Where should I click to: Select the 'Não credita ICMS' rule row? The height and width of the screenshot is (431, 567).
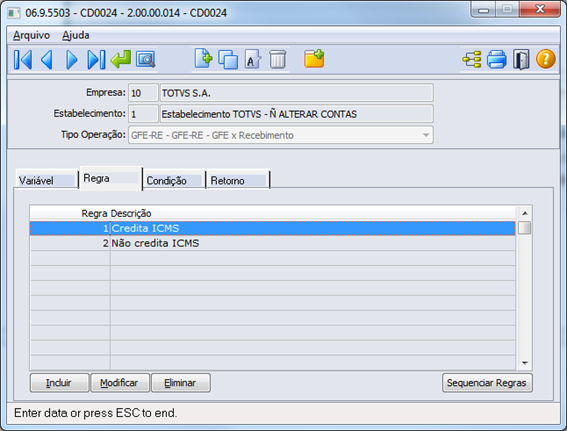[273, 243]
